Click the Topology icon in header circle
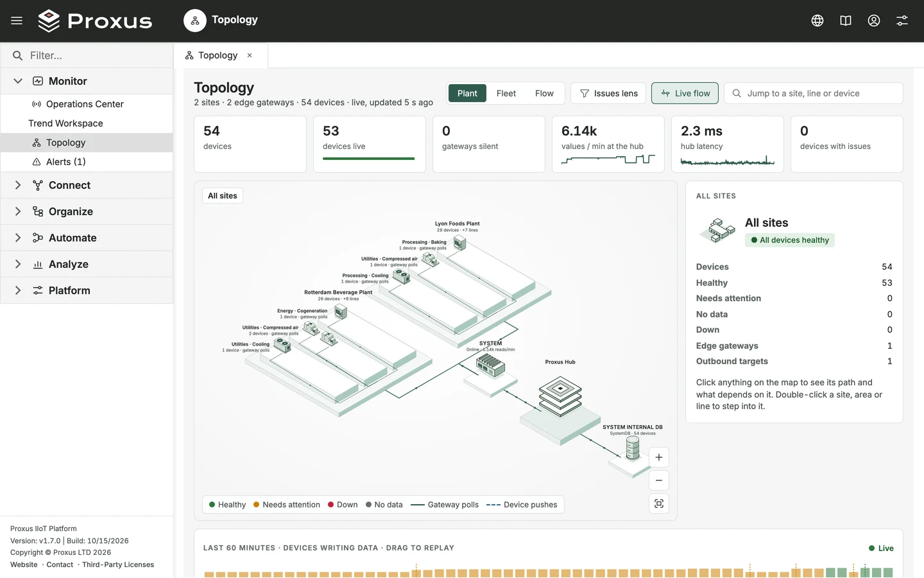The width and height of the screenshot is (924, 578). tap(195, 21)
